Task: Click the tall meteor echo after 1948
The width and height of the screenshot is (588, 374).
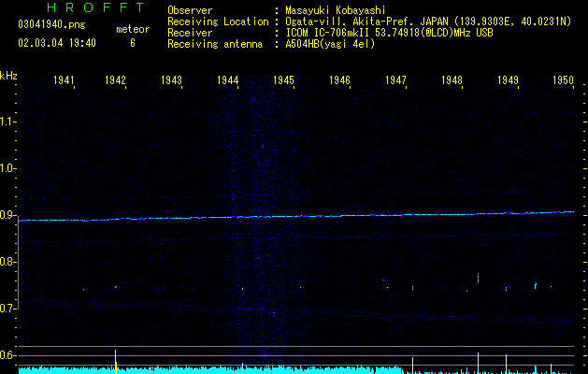Action: pyautogui.click(x=478, y=279)
